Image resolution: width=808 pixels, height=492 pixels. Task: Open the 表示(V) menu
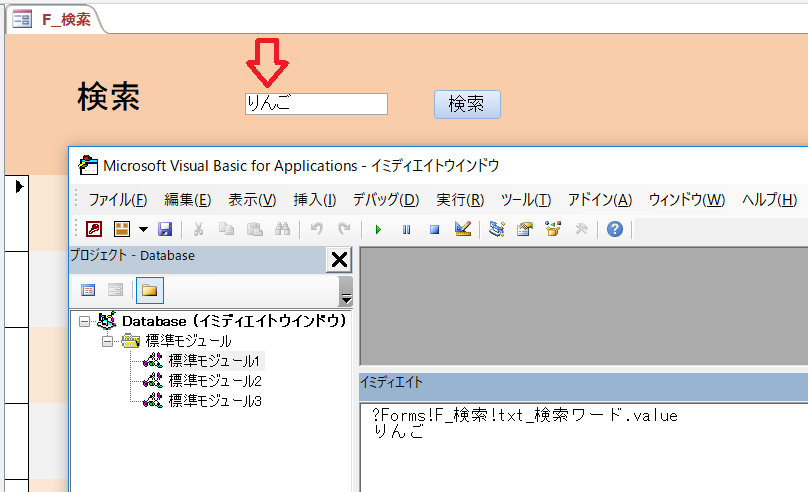[252, 200]
